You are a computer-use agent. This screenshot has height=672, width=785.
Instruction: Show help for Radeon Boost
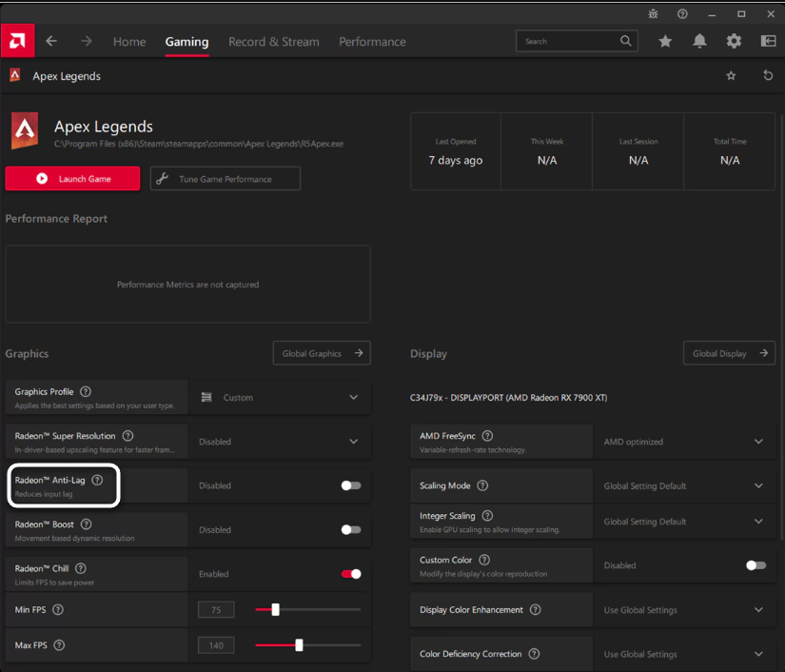click(86, 524)
